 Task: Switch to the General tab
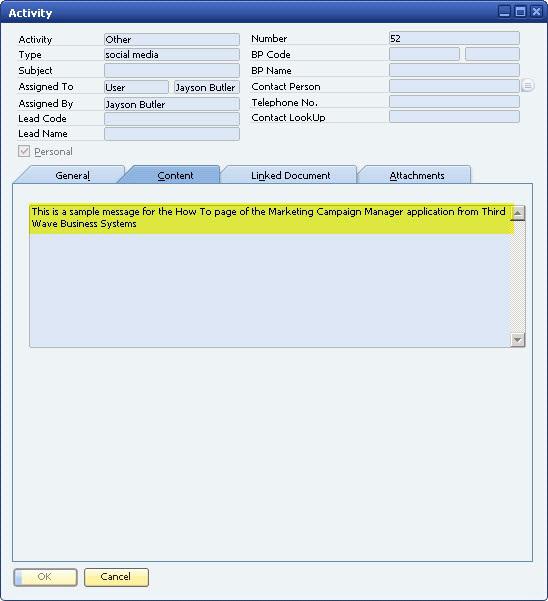click(72, 175)
